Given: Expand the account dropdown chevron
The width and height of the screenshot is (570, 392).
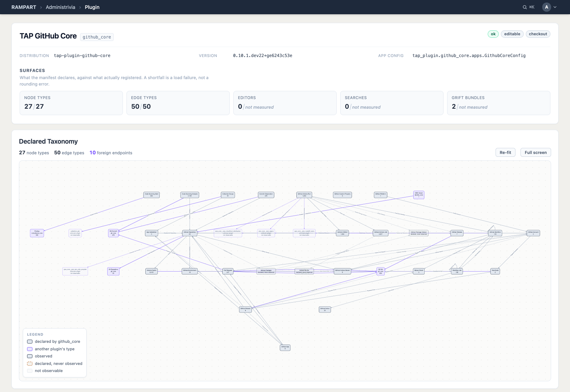Looking at the screenshot, I should pyautogui.click(x=555, y=7).
